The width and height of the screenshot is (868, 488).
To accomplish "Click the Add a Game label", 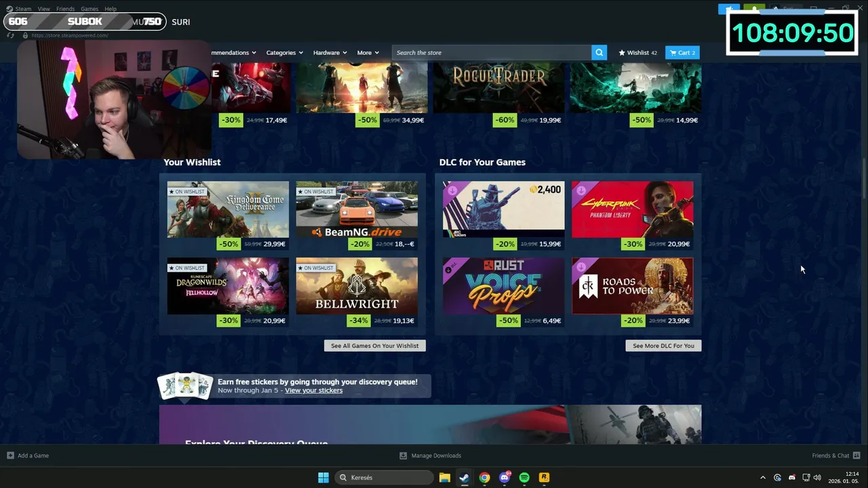I will (x=33, y=455).
